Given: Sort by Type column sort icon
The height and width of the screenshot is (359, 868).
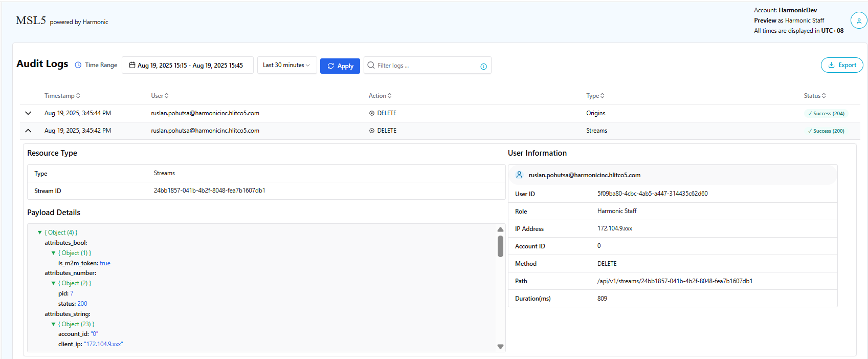Looking at the screenshot, I should tap(603, 96).
